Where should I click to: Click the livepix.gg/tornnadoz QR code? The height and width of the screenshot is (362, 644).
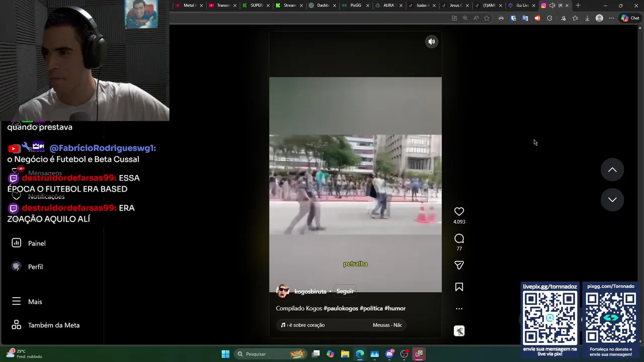(550, 317)
